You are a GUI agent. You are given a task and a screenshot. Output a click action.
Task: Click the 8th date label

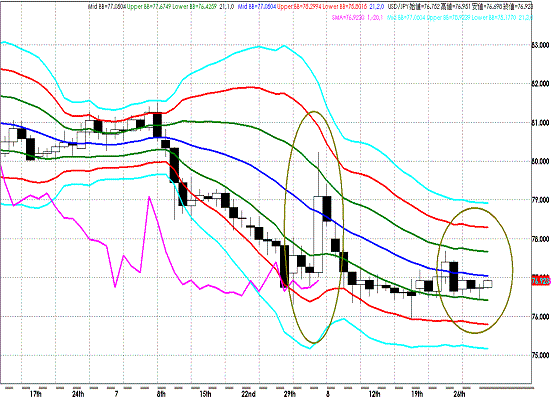(161, 394)
